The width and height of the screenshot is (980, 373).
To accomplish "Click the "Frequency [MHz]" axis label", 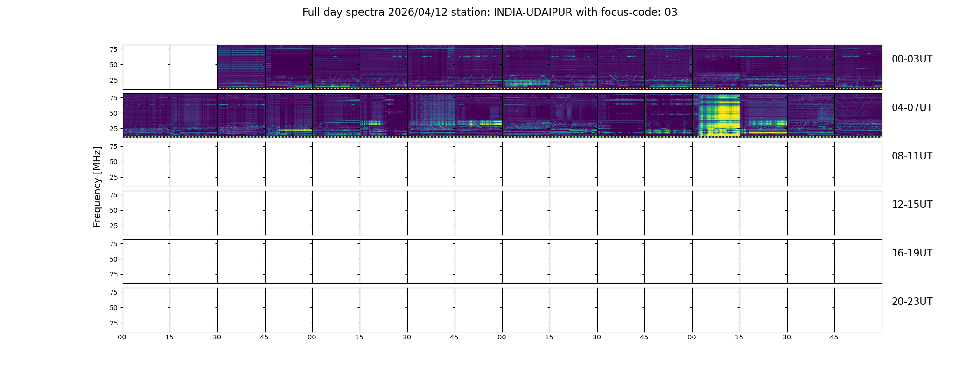I will coord(97,187).
